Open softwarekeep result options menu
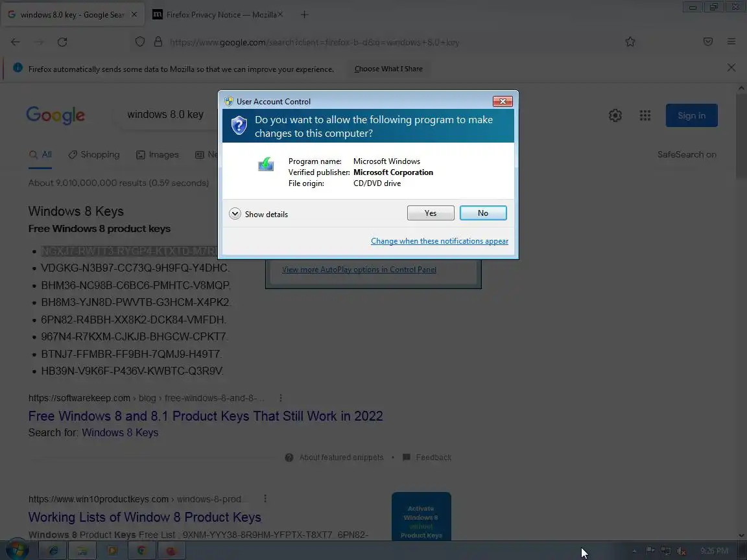Image resolution: width=747 pixels, height=560 pixels. (281, 397)
